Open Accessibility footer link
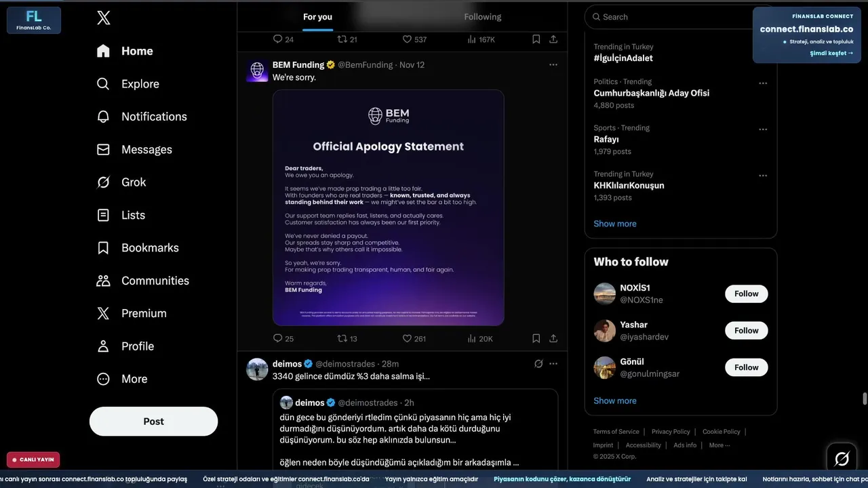868x488 pixels. click(643, 445)
